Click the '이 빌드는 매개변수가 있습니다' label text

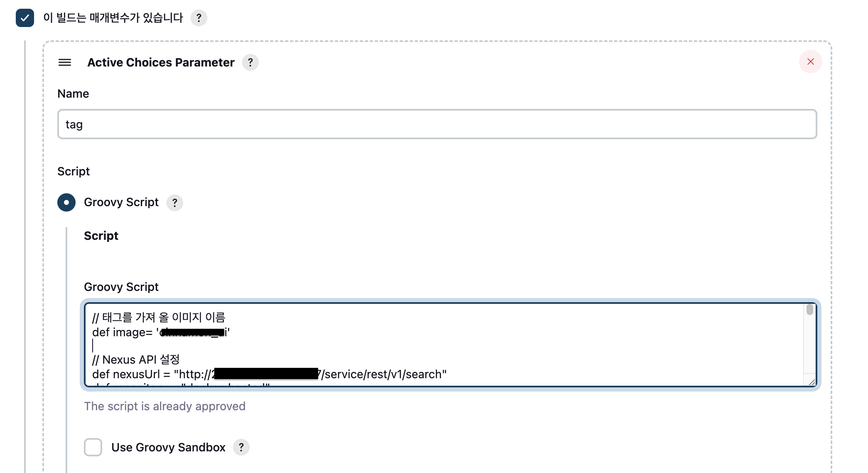[x=113, y=18]
